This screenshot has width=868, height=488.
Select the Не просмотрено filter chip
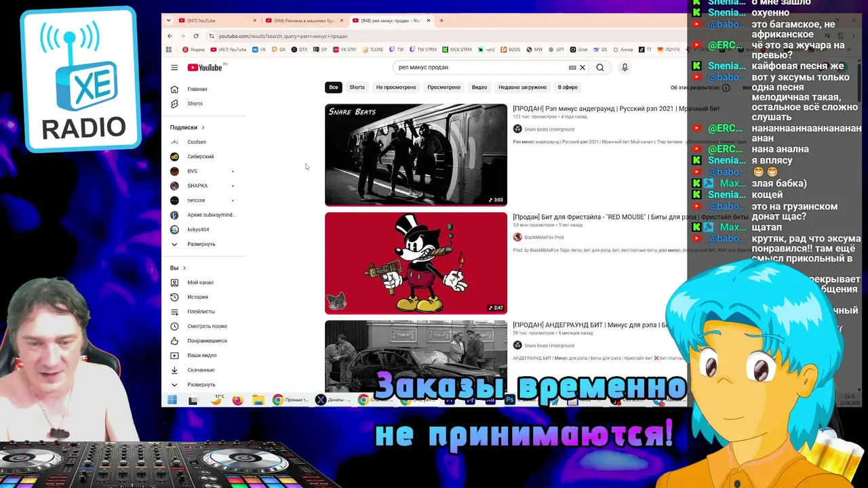[x=396, y=87]
